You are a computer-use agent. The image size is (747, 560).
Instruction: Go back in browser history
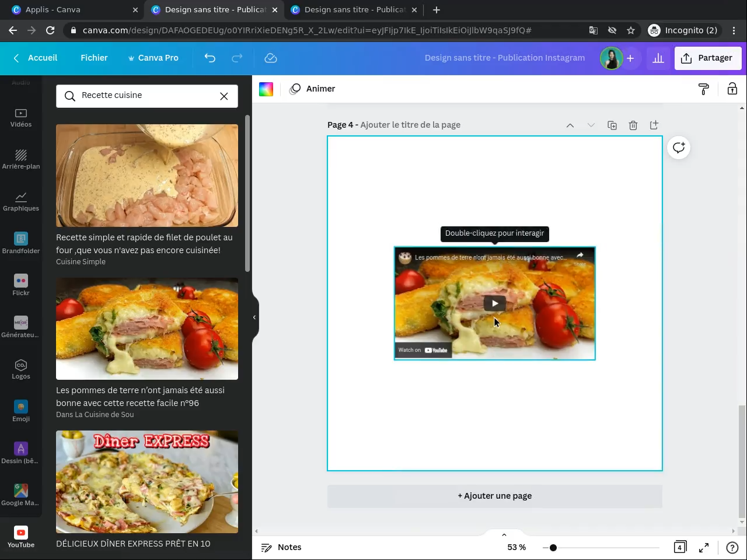(x=13, y=30)
